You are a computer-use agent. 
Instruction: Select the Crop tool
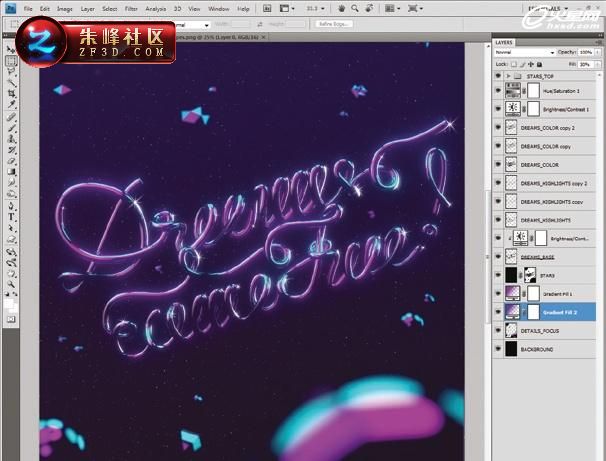pyautogui.click(x=11, y=93)
